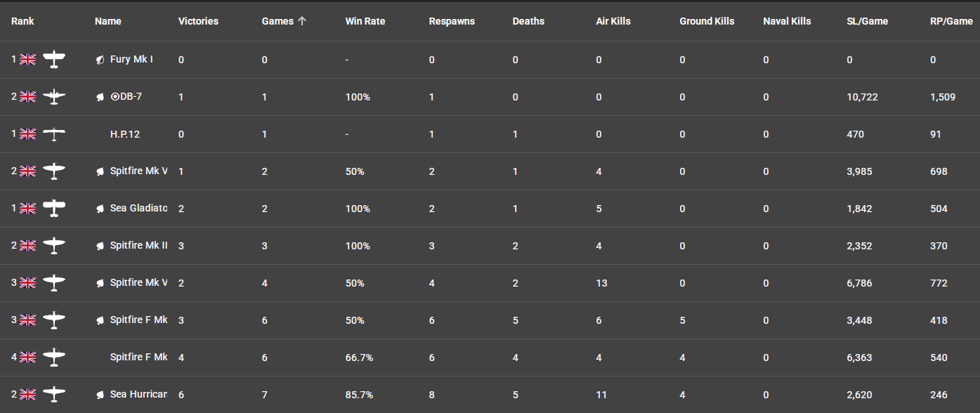Open the H.P.12 vehicle name link

125,134
